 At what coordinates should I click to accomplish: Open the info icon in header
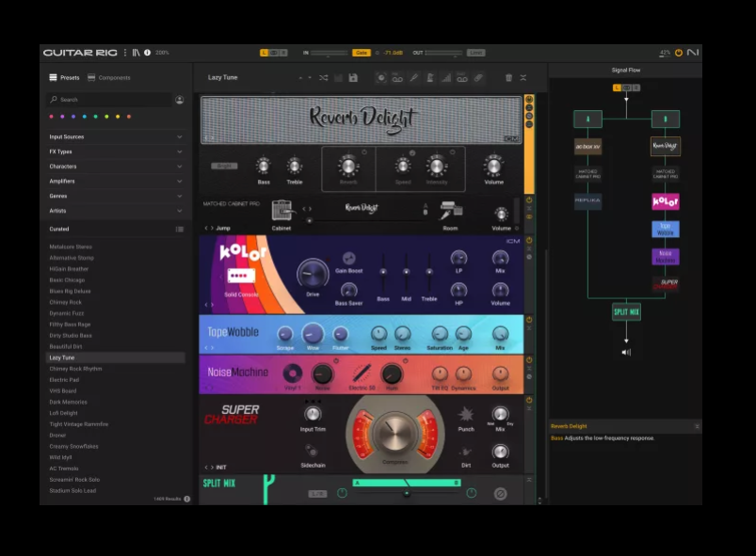click(147, 53)
